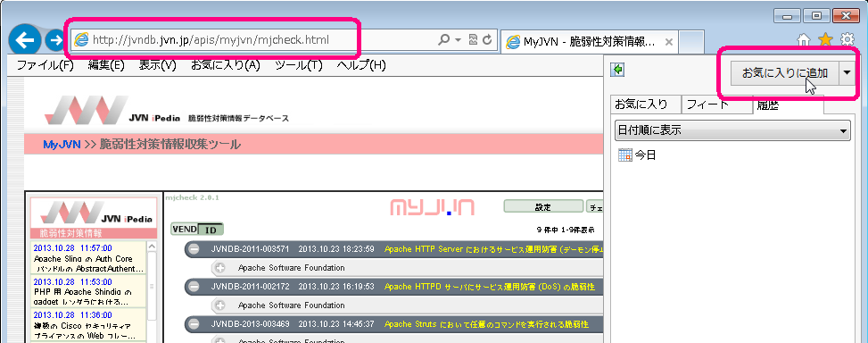
Task: Open the 日付順に表示 sort dropdown
Action: point(732,131)
